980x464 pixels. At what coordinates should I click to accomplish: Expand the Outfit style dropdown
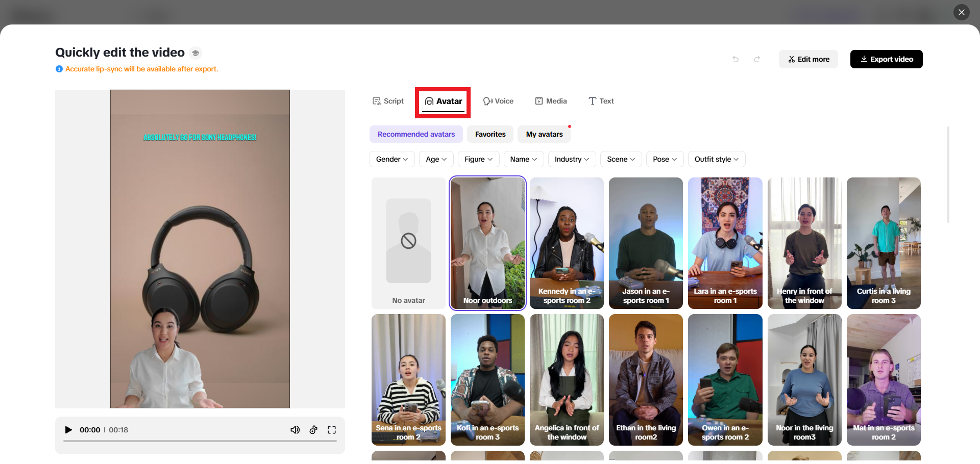pyautogui.click(x=716, y=159)
